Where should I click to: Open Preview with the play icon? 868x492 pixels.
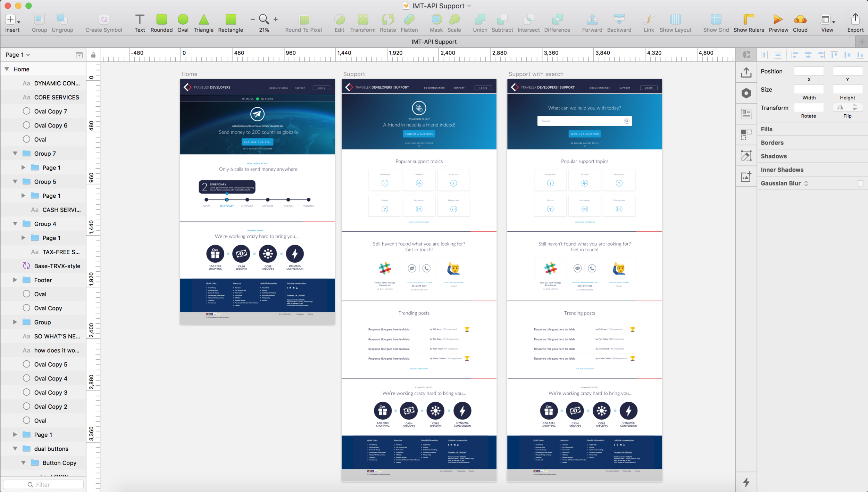tap(778, 19)
